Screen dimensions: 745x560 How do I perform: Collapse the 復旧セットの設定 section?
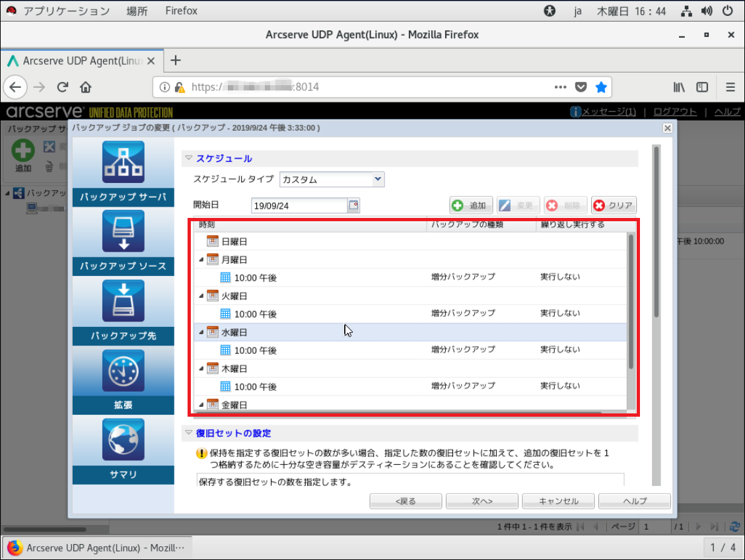189,433
